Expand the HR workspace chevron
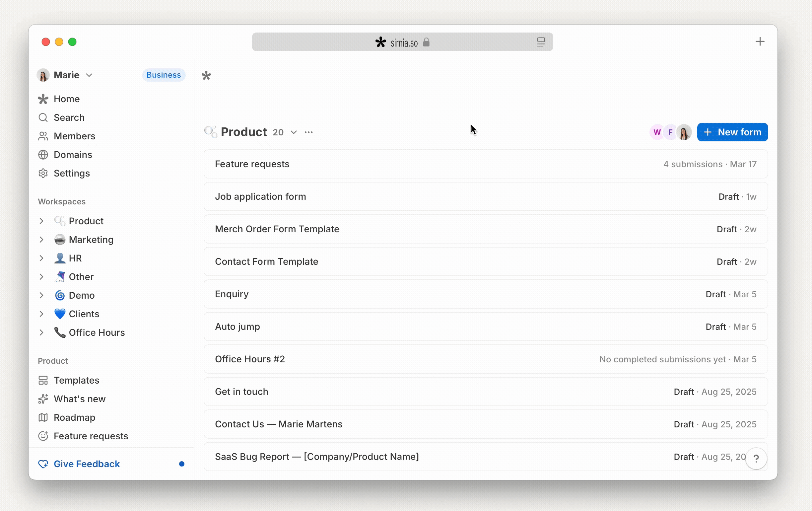Viewport: 812px width, 511px height. (x=41, y=258)
